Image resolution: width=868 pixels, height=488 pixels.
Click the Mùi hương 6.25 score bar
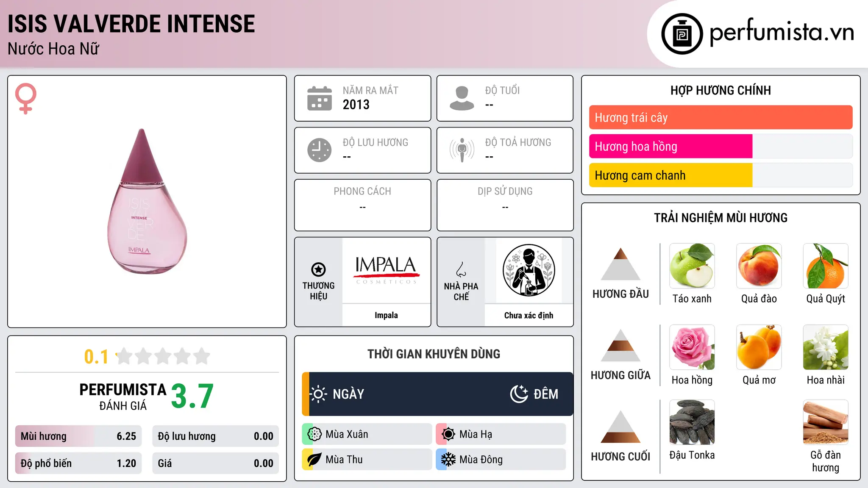coord(78,436)
